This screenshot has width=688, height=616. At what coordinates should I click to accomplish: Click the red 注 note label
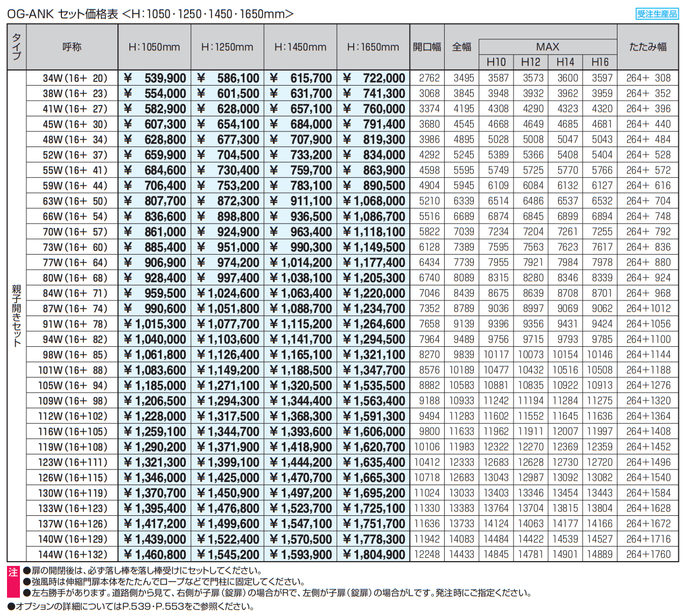(x=13, y=573)
